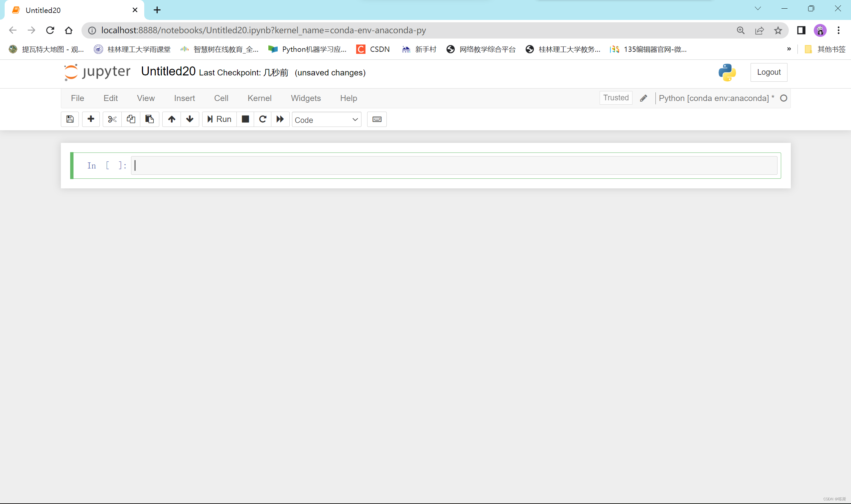Open the Cell menu
The image size is (851, 504).
(x=221, y=98)
